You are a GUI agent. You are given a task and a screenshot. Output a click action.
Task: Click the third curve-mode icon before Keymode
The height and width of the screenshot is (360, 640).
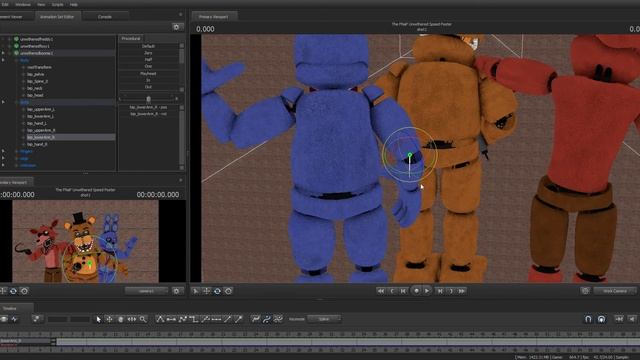point(278,319)
